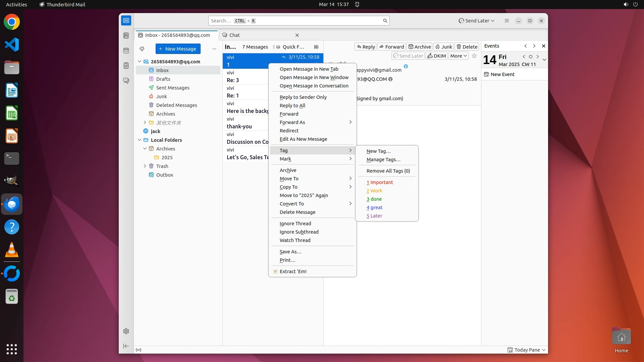
Task: Collapse the spaces toolbar arrow icon
Action: pos(126,346)
